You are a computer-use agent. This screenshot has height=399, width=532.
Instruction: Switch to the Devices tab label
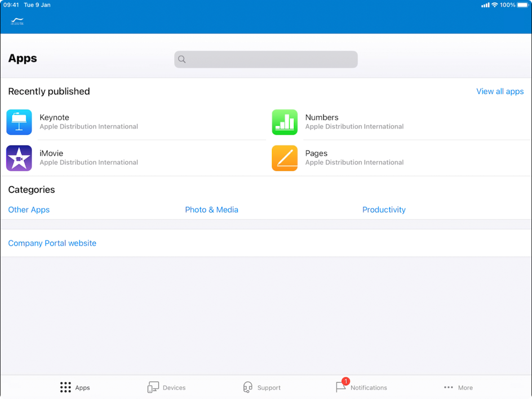174,388
